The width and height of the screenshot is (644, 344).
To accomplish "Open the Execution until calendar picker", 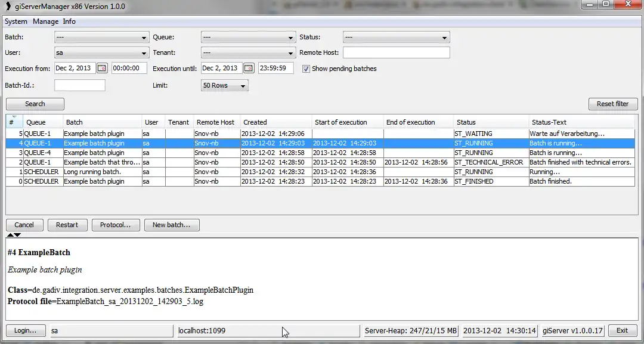I will (249, 68).
